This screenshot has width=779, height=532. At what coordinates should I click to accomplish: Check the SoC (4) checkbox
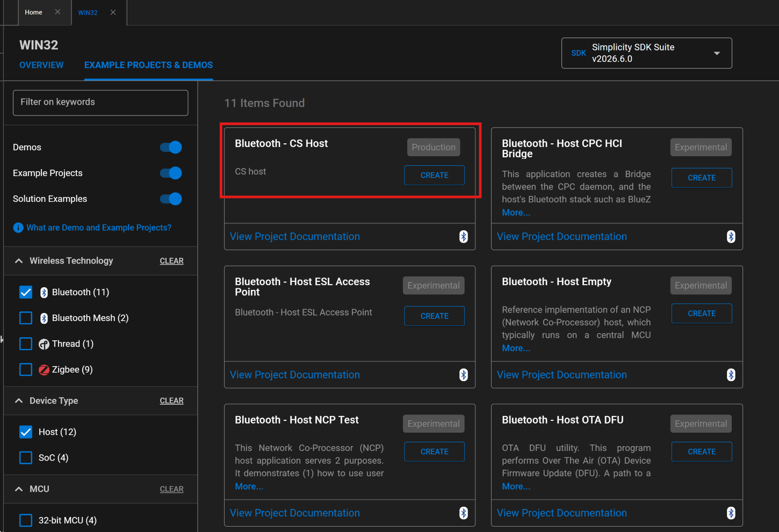pyautogui.click(x=26, y=457)
